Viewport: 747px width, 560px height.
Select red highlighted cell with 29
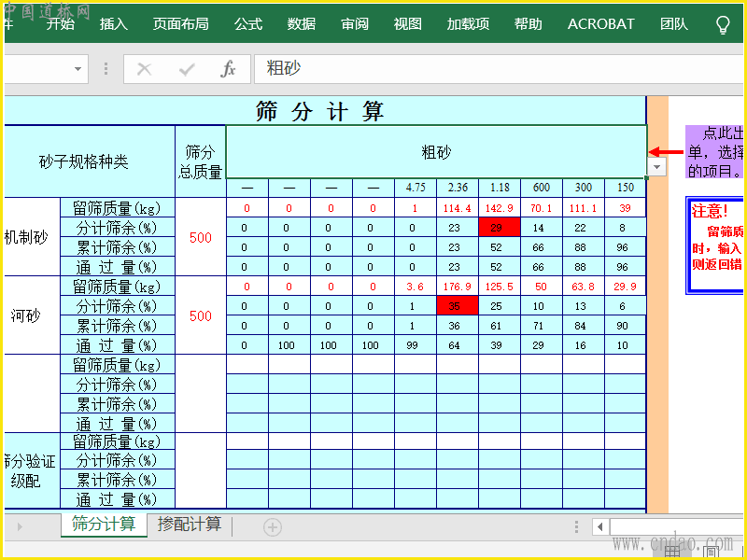(500, 228)
